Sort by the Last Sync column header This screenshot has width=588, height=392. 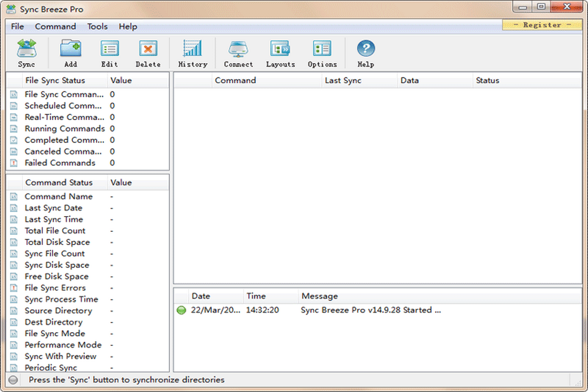tap(359, 81)
